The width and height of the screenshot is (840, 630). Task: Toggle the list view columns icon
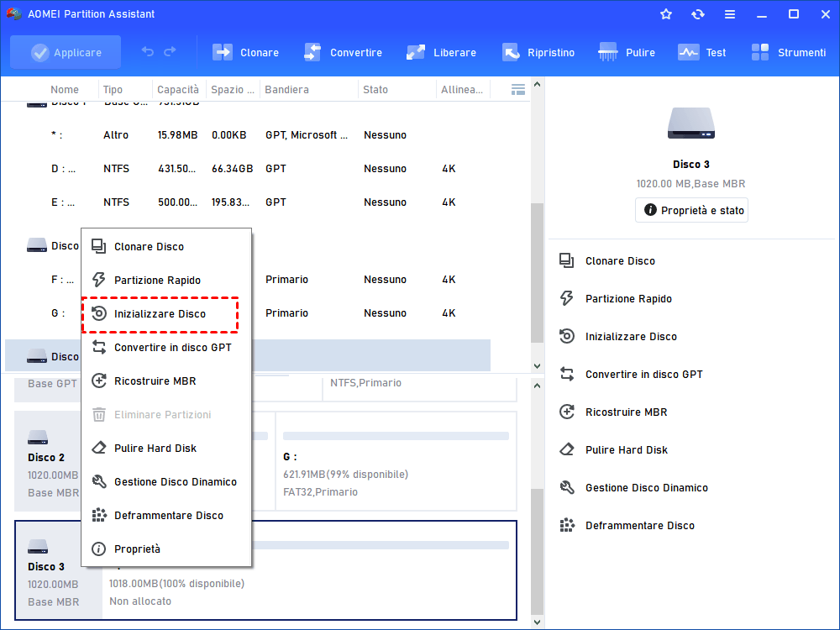[x=518, y=90]
